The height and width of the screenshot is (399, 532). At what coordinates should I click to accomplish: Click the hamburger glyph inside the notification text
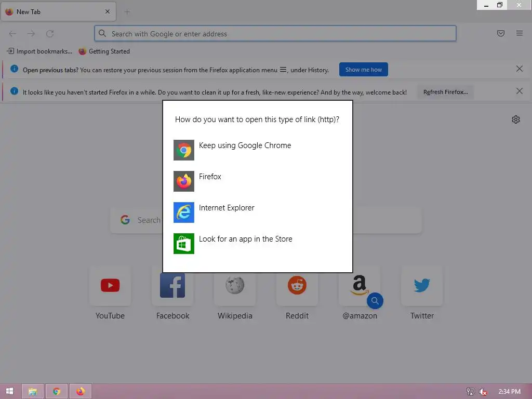click(x=283, y=70)
